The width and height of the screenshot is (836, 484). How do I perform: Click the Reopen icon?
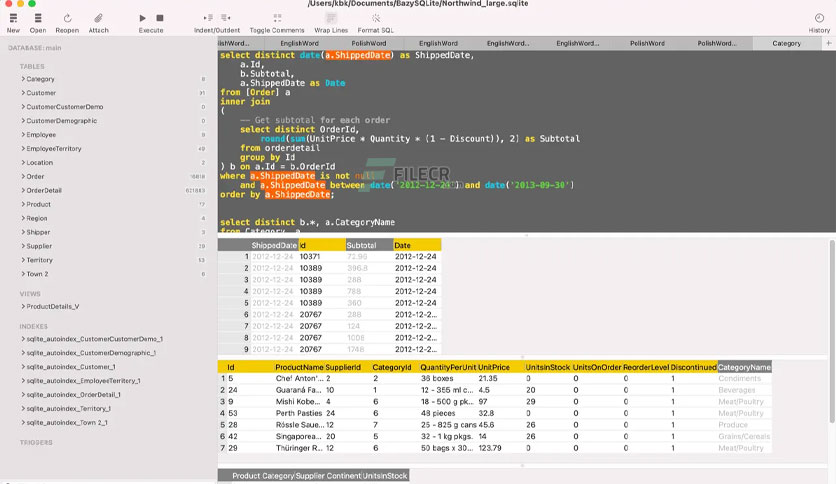[67, 18]
